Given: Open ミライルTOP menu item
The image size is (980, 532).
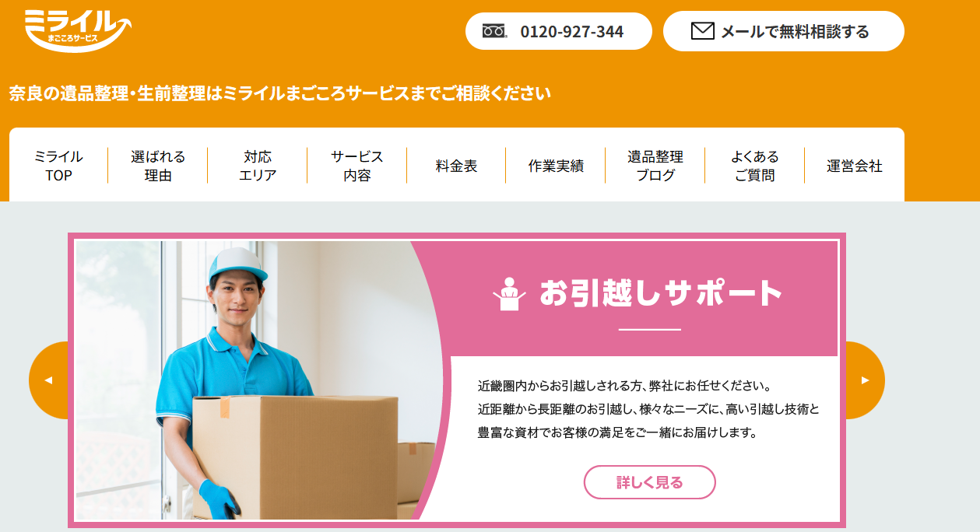Looking at the screenshot, I should pyautogui.click(x=58, y=166).
